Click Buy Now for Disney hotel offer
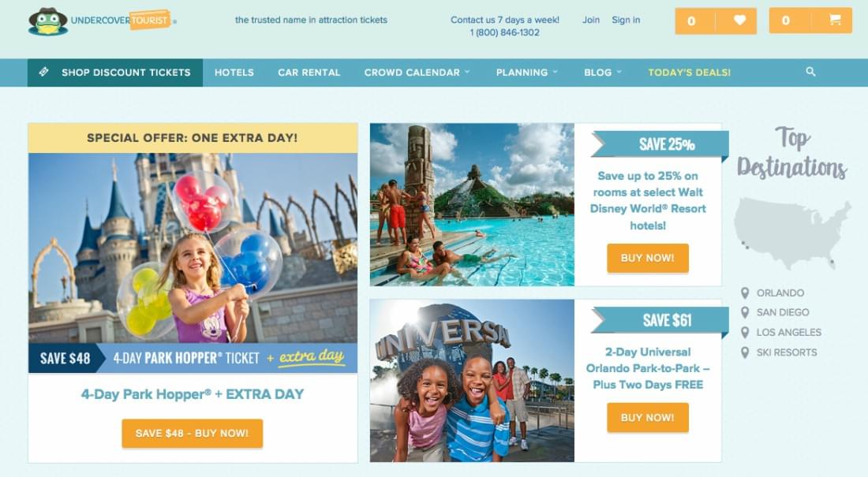868x477 pixels. (648, 258)
